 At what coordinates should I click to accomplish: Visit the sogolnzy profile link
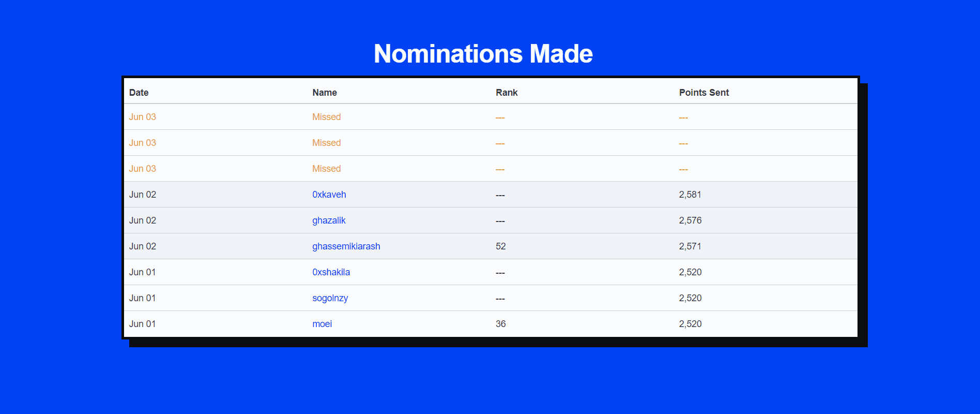[330, 298]
